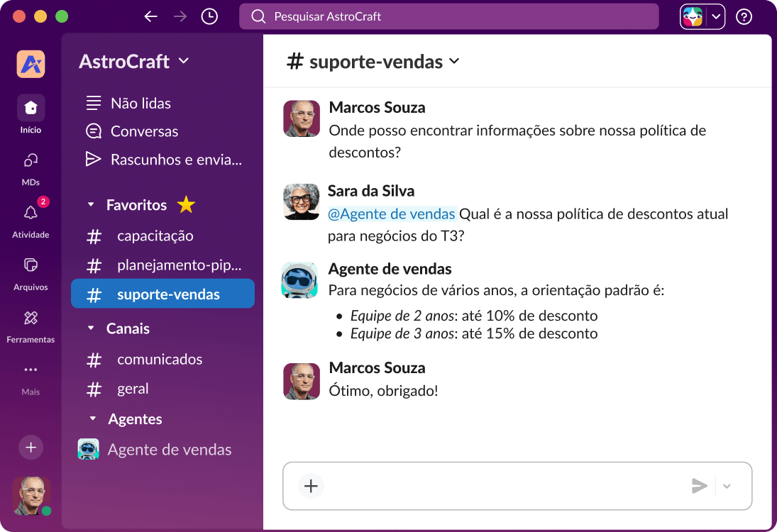Collapse the Favoritos section
The image size is (777, 532).
pos(91,205)
